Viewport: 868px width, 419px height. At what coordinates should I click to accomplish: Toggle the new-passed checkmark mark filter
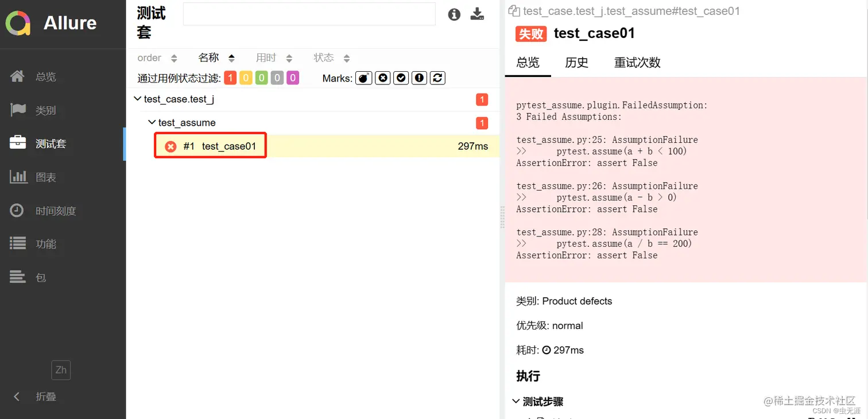[401, 78]
